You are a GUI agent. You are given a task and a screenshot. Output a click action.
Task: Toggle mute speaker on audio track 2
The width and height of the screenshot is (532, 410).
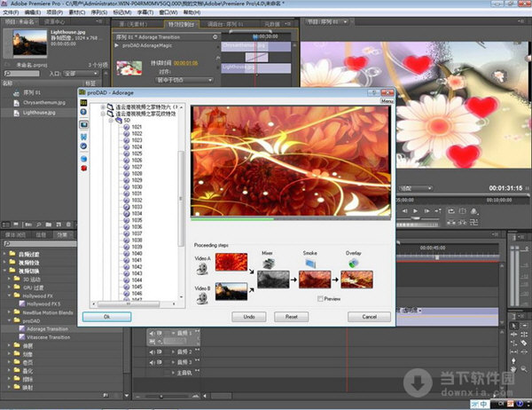(152, 352)
